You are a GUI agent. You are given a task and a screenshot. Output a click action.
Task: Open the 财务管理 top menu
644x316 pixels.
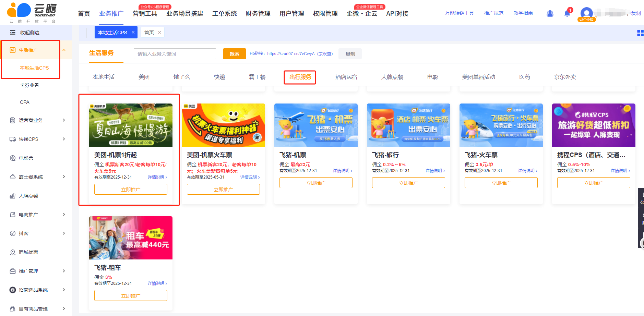coord(258,14)
